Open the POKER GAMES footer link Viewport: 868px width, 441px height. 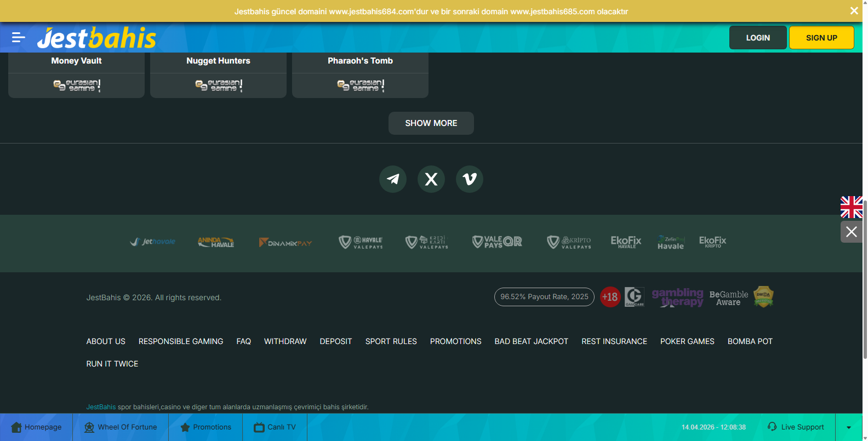pyautogui.click(x=687, y=341)
